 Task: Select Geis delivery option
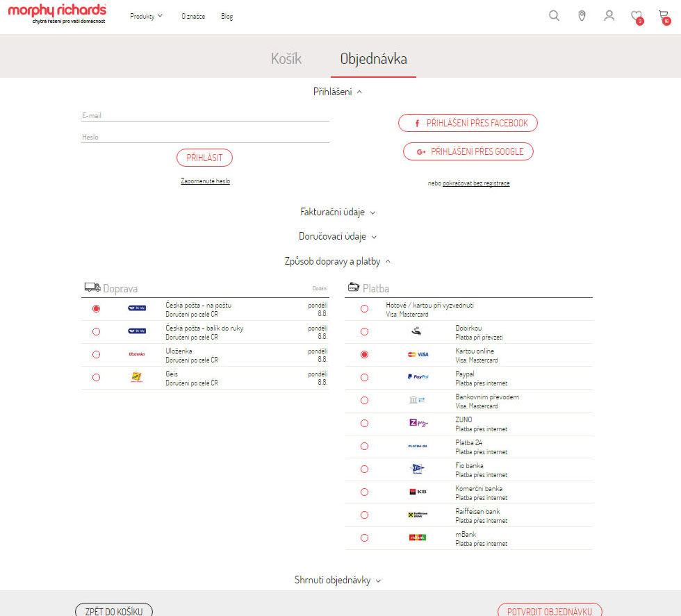97,378
